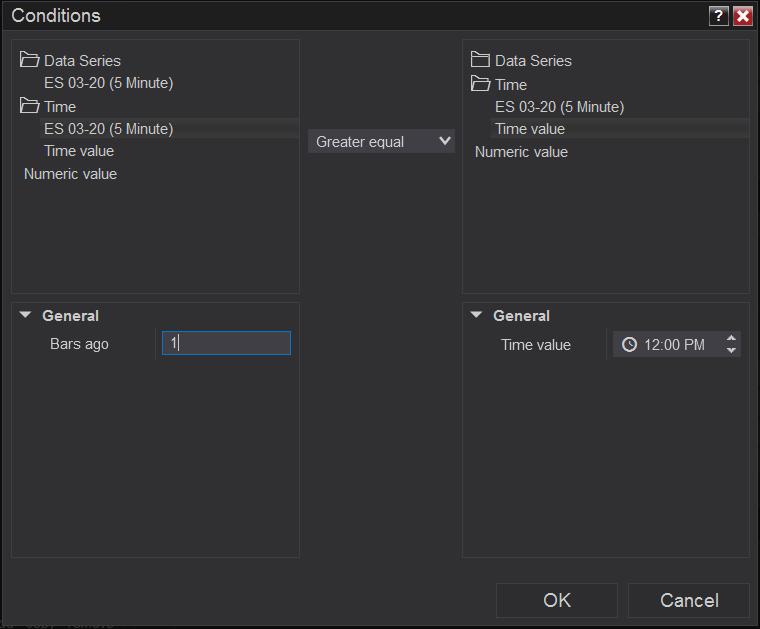Click the help question mark icon
760x629 pixels.
click(719, 16)
